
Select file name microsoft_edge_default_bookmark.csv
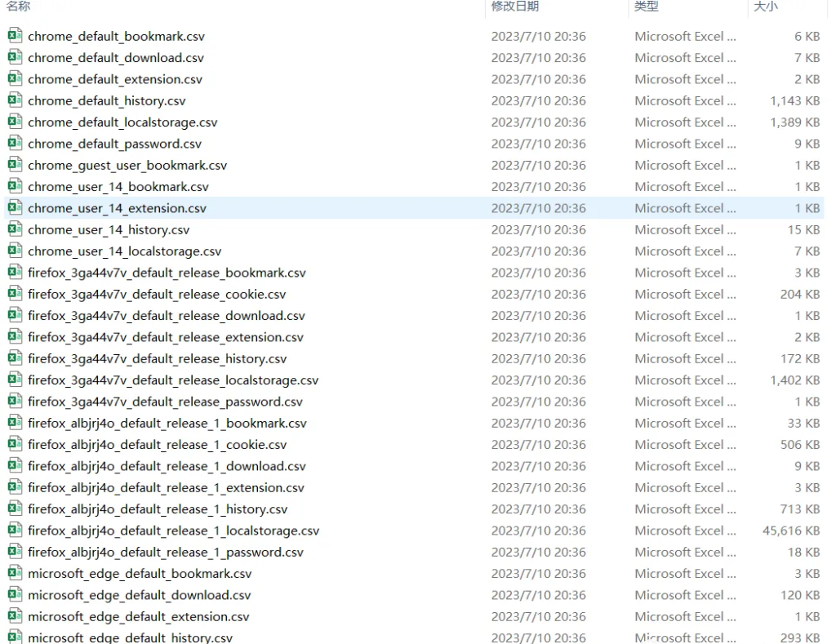[140, 574]
